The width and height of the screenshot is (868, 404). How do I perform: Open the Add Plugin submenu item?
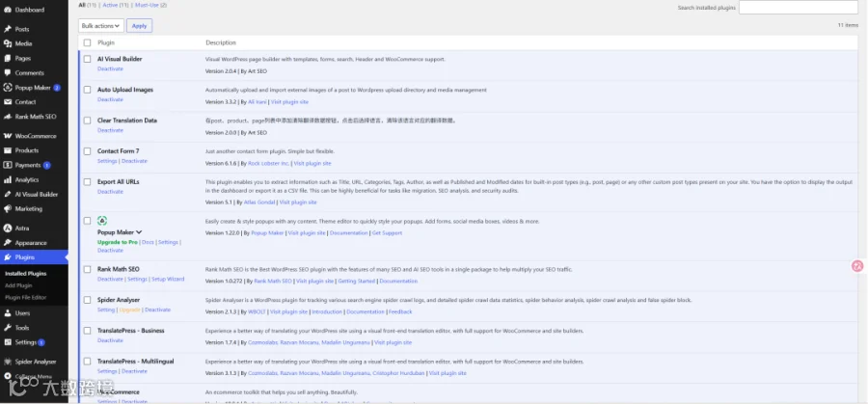(19, 285)
